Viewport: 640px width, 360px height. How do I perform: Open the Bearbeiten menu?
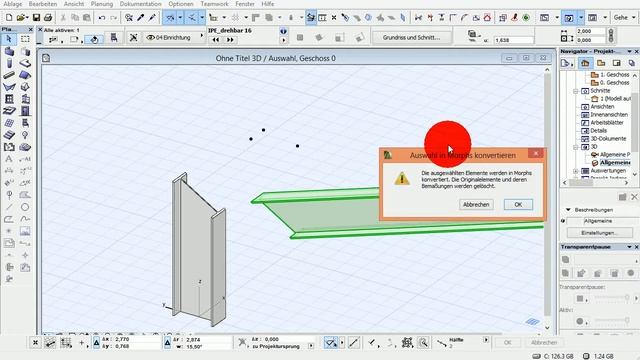coord(43,4)
